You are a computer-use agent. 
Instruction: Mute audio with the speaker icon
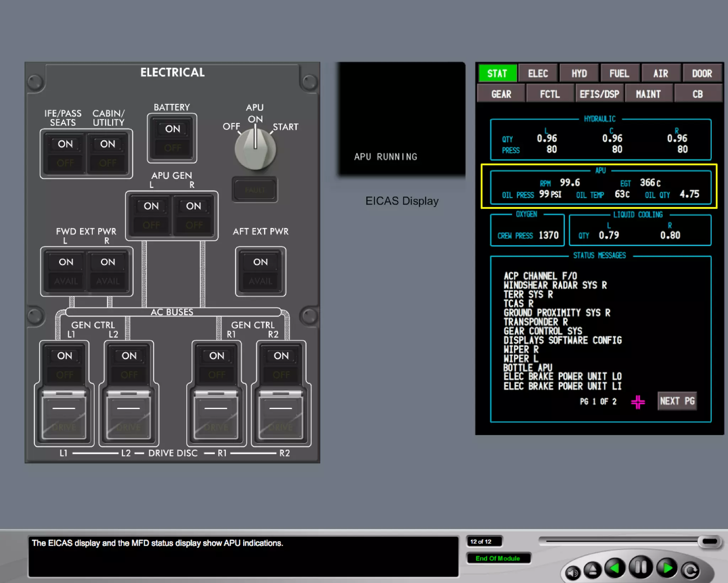point(573,572)
